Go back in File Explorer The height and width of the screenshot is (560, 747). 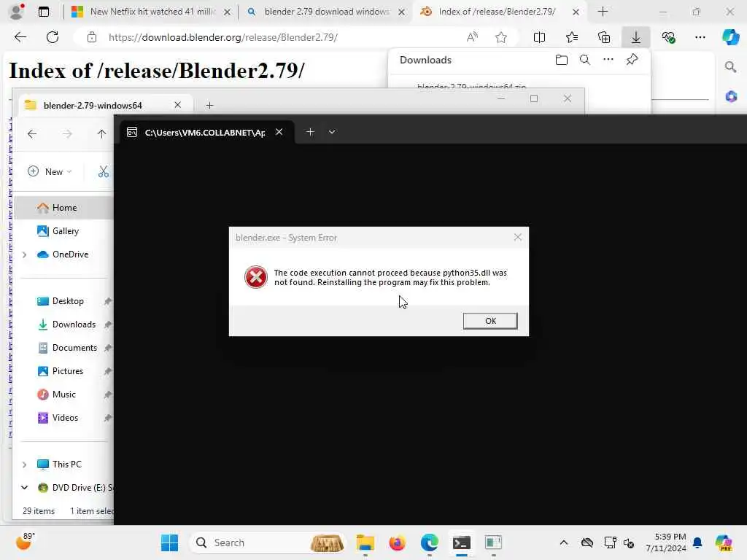(x=32, y=134)
